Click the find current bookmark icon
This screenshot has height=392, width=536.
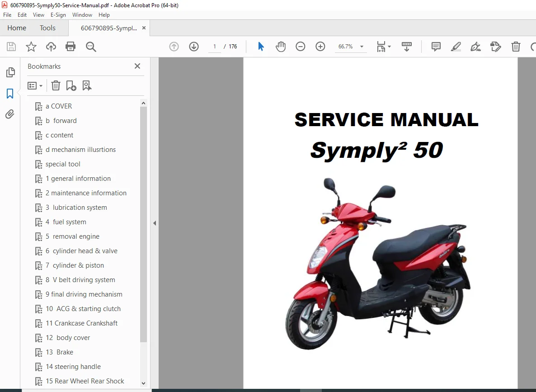pos(87,85)
